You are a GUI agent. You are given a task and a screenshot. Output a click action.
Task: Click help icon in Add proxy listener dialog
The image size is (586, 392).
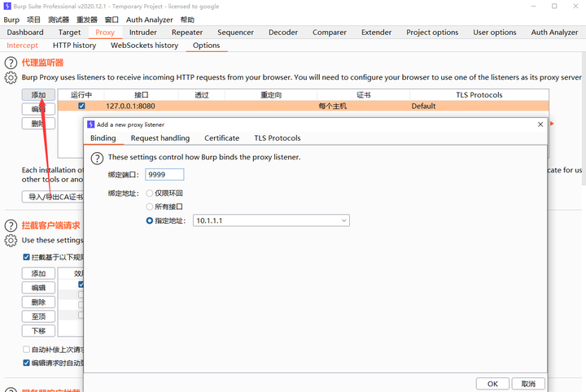pos(97,159)
